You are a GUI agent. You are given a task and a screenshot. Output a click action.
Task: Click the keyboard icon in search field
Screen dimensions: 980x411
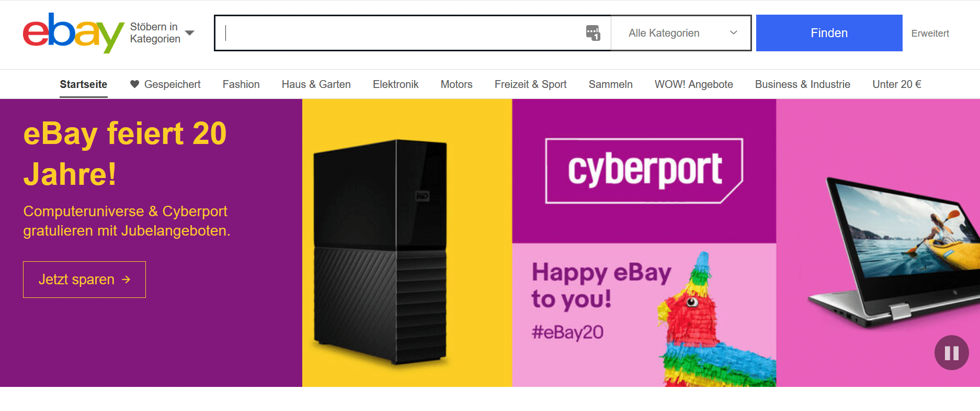click(592, 33)
